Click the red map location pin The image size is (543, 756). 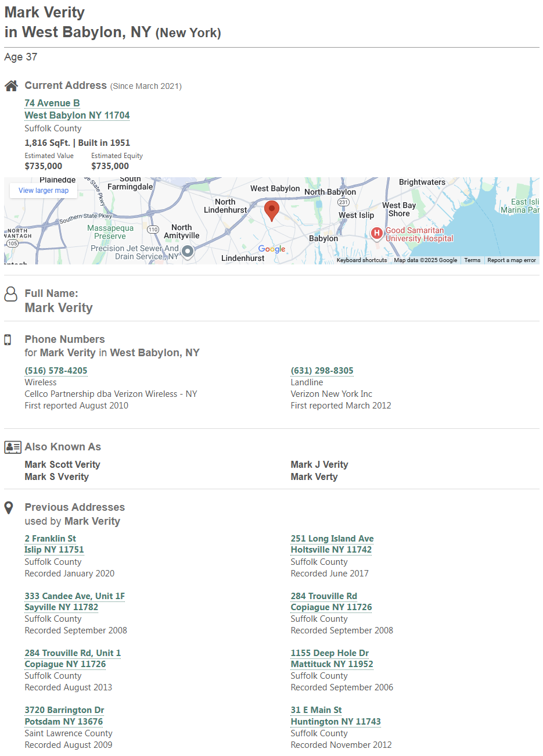coord(271,210)
